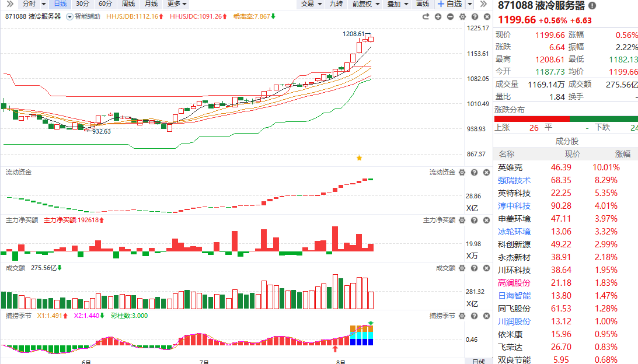
Task: Sort constituents by 名称 column header
Action: pyautogui.click(x=507, y=154)
